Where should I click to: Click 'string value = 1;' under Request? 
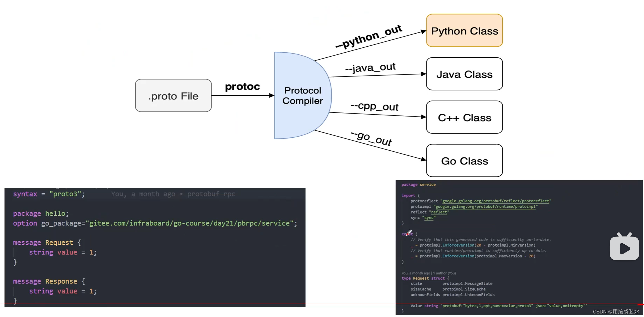click(x=63, y=252)
